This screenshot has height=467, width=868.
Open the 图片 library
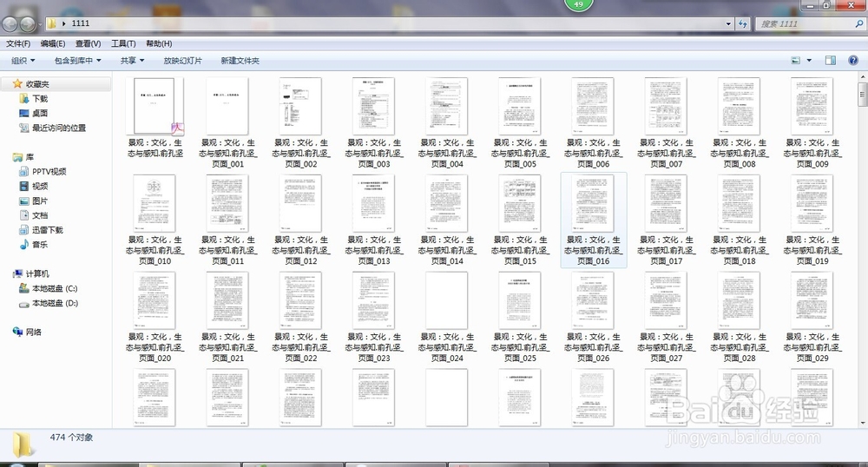click(x=39, y=201)
